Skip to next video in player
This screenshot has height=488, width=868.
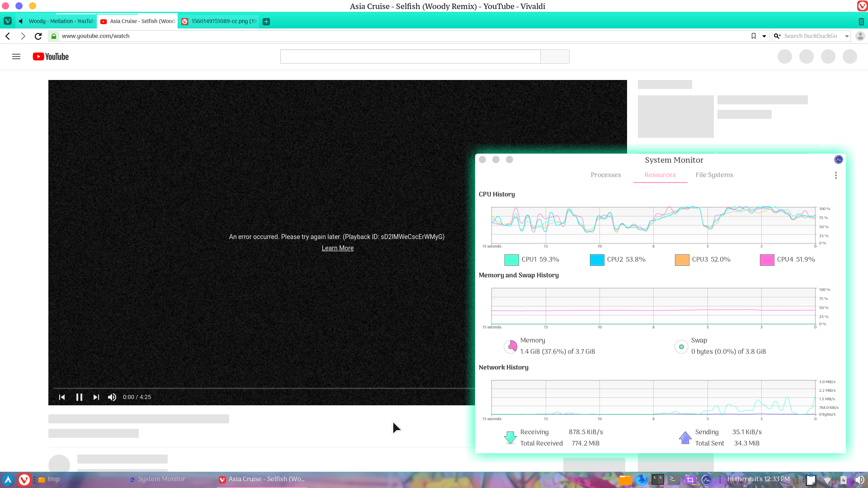96,397
